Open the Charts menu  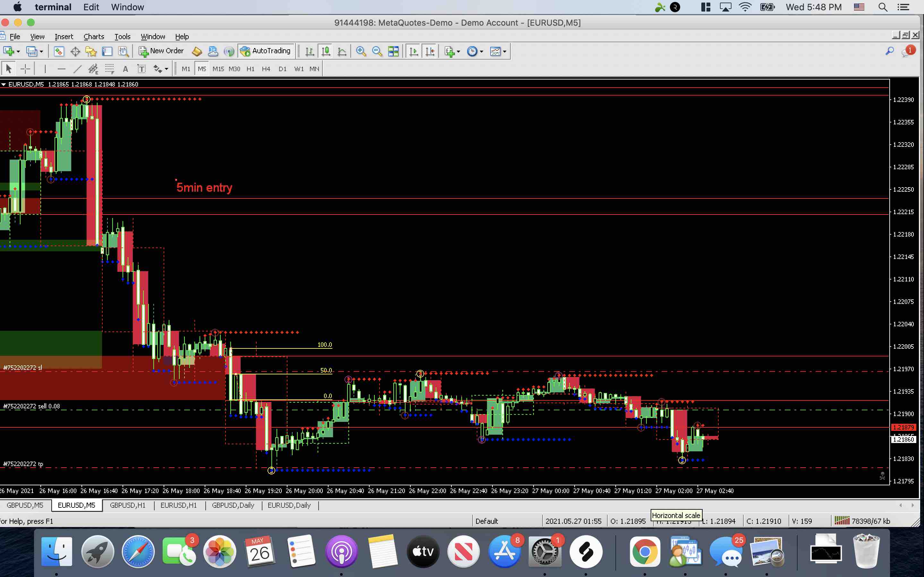(x=94, y=36)
